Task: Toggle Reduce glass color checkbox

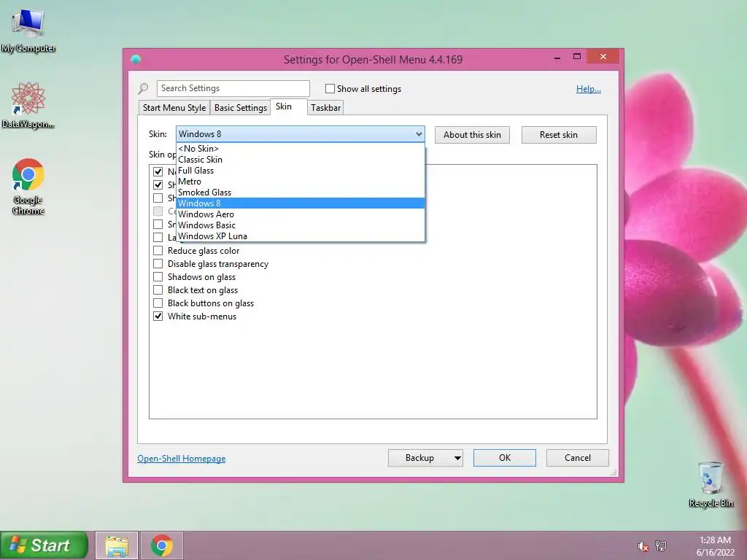Action: point(158,251)
